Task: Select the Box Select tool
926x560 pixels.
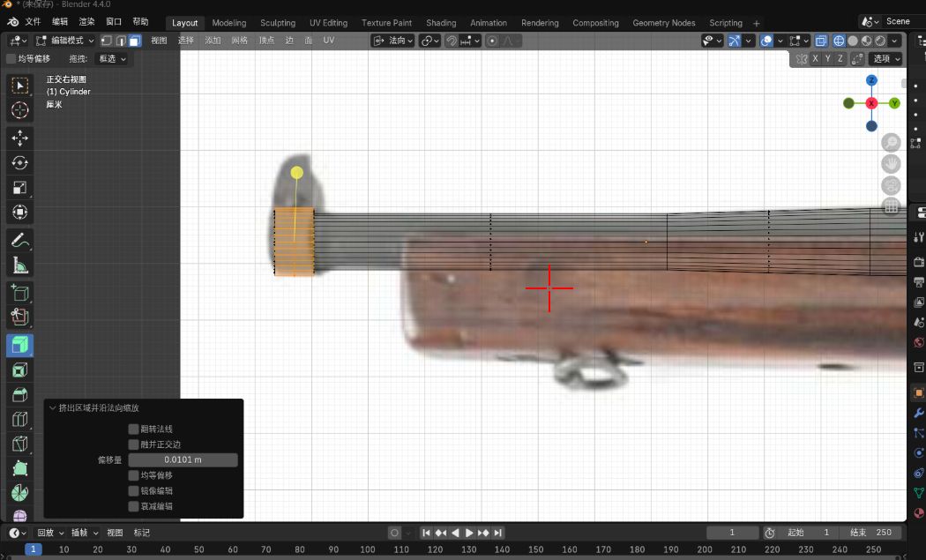Action: point(19,86)
